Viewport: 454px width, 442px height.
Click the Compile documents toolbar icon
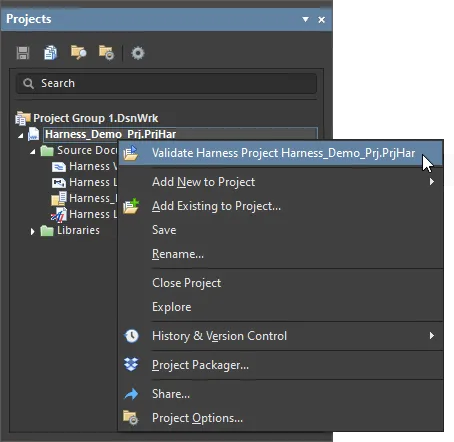(51, 53)
